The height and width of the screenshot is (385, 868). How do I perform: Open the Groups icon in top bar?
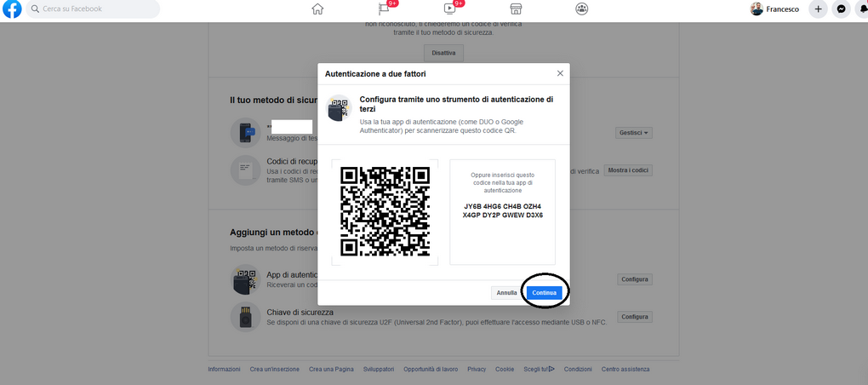click(x=582, y=9)
